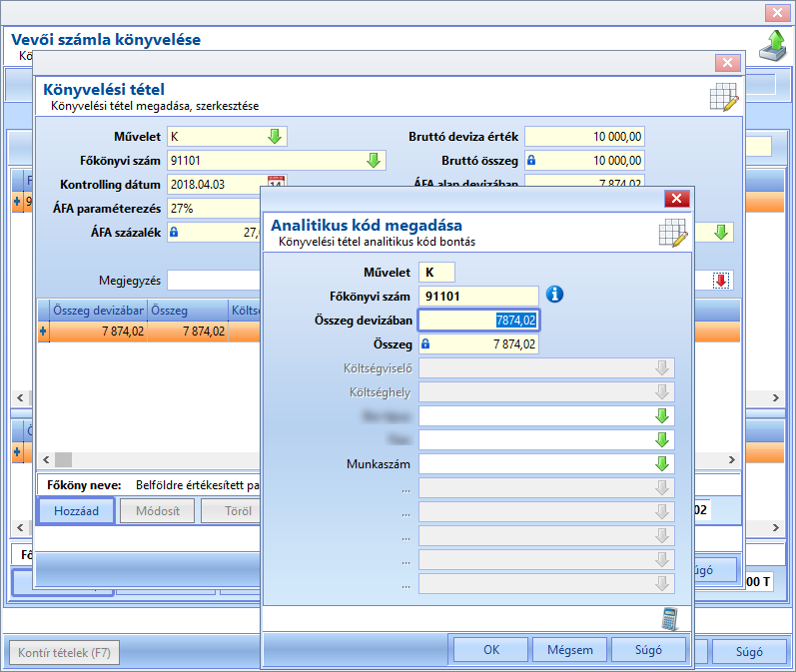Screen dimensions: 796x672
Task: Toggle the ÁFA százalék lock icon
Action: click(174, 233)
